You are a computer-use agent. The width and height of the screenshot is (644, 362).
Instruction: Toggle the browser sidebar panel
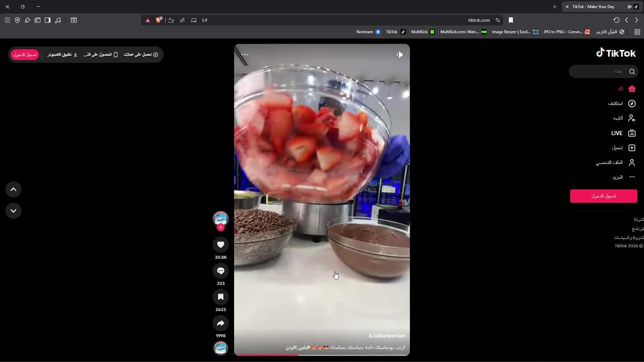[47, 20]
